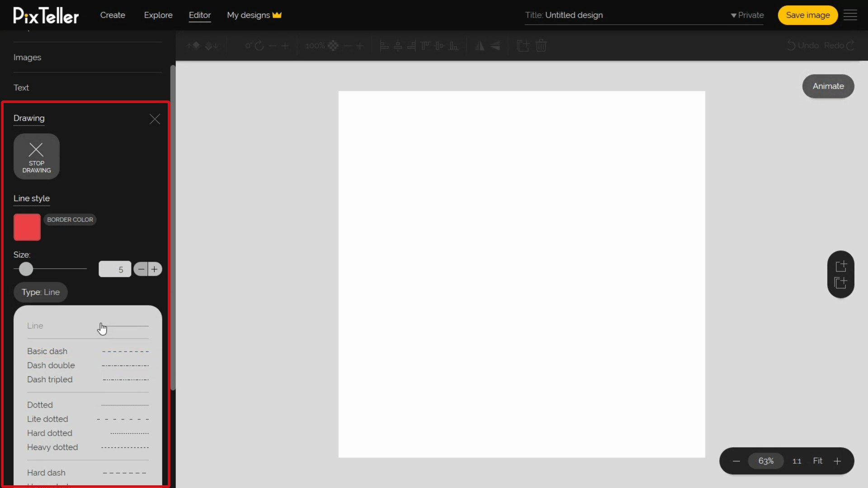Bring layer forward using the up-layer icon
The width and height of the screenshot is (868, 488).
point(193,46)
